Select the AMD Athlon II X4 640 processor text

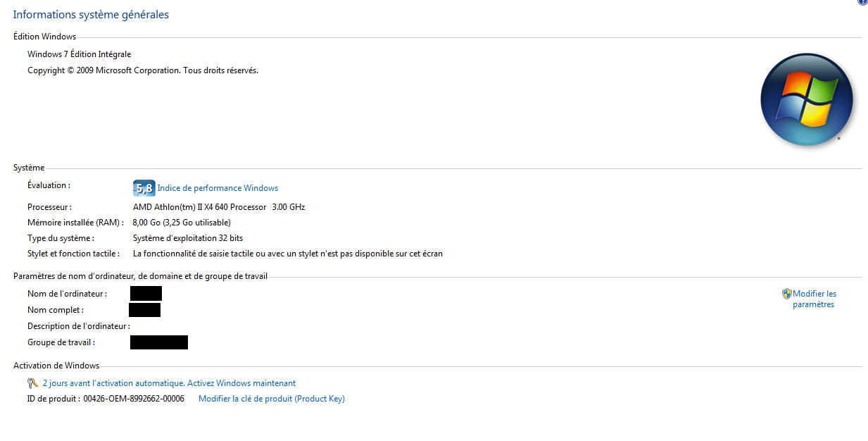[x=218, y=207]
